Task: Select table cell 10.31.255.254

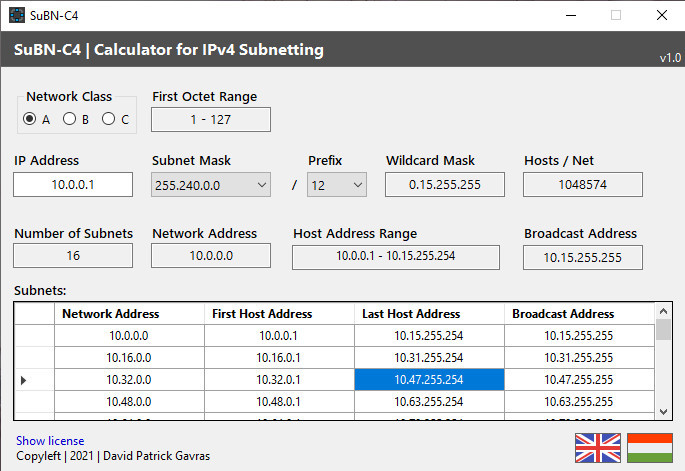Action: (x=429, y=358)
